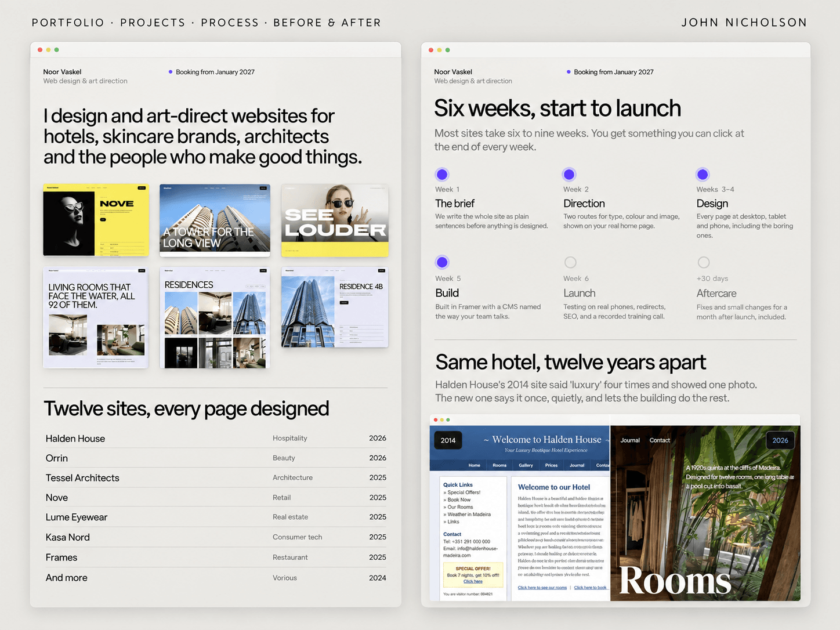Click the 'Click here to book' link

tap(591, 588)
